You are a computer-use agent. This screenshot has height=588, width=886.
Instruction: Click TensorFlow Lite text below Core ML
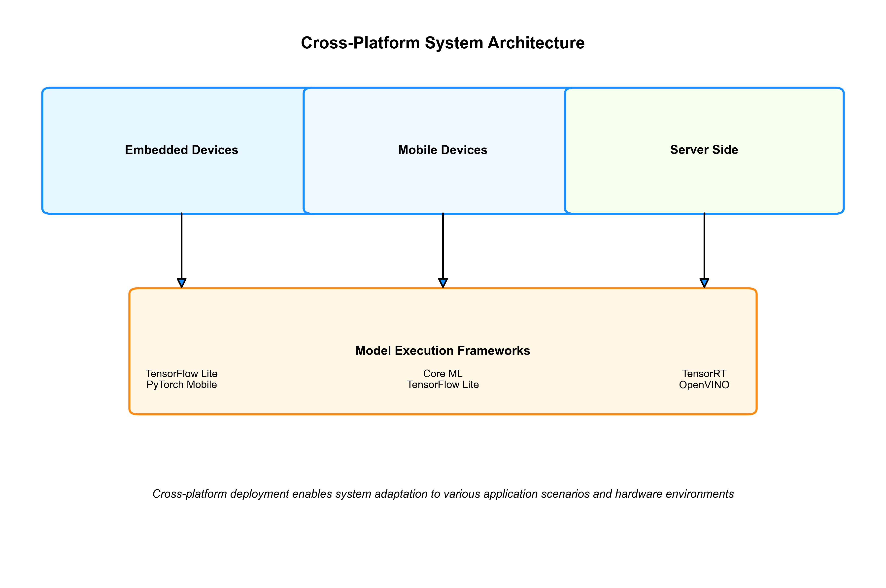tap(443, 385)
